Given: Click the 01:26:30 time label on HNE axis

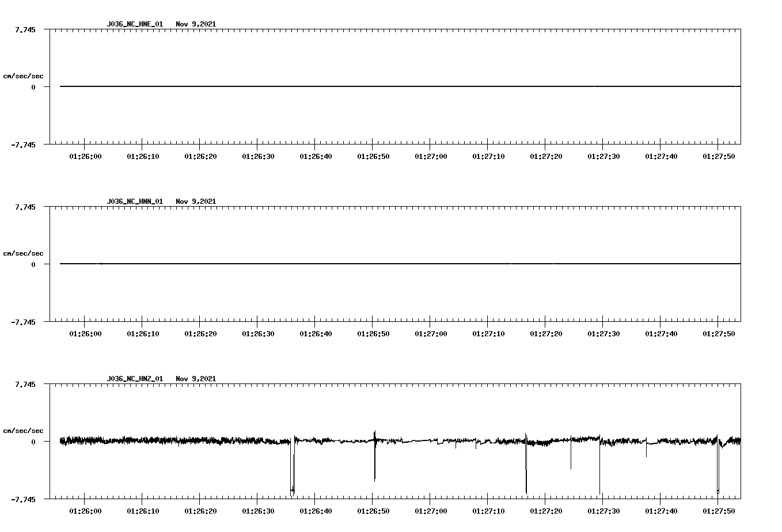Looking at the screenshot, I should click(258, 157).
